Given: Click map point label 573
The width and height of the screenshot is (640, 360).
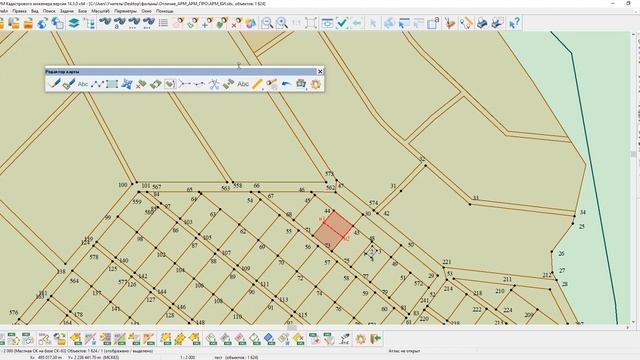Looking at the screenshot, I should tap(329, 174).
